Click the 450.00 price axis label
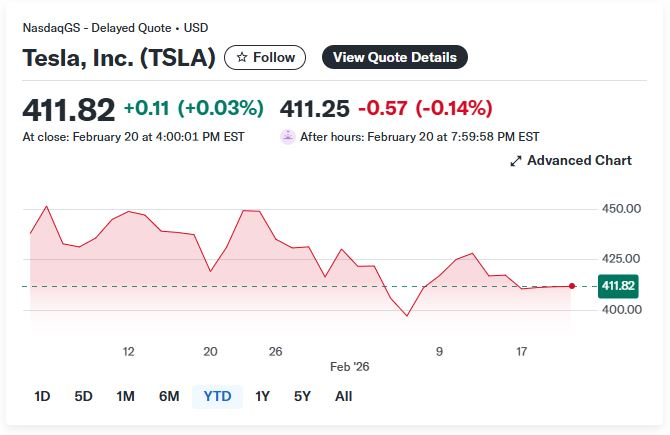Viewport: 670px width, 435px height. [x=620, y=208]
